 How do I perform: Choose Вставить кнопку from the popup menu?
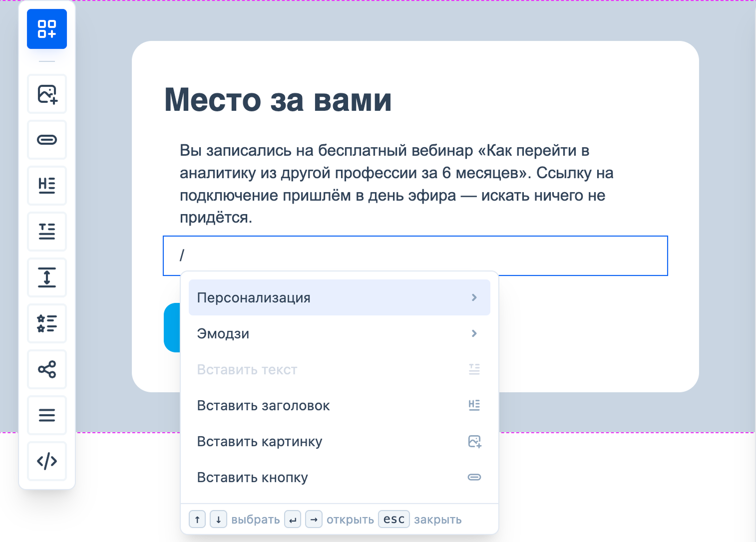[x=340, y=477]
